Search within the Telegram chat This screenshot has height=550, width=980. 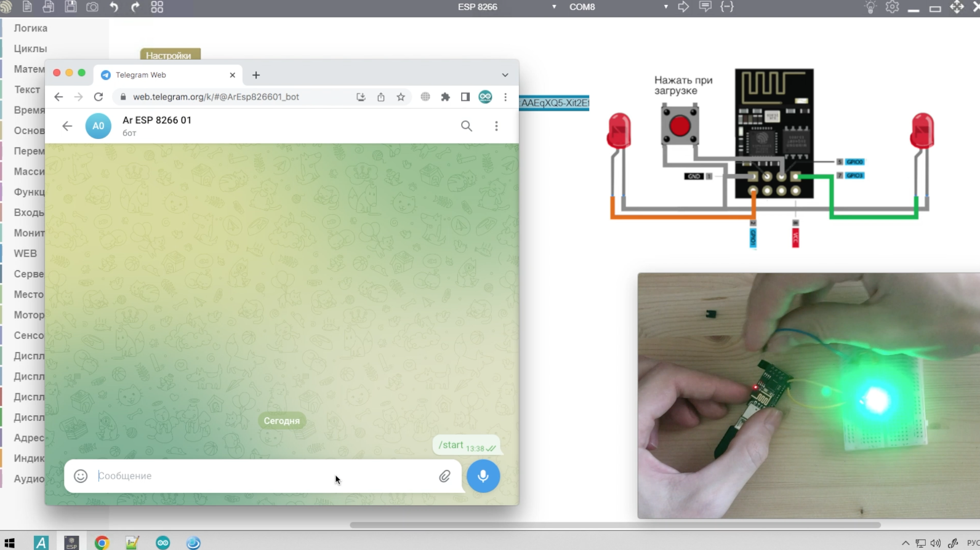point(467,126)
